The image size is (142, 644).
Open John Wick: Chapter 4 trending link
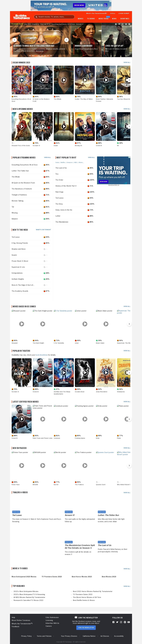tap(31, 24)
